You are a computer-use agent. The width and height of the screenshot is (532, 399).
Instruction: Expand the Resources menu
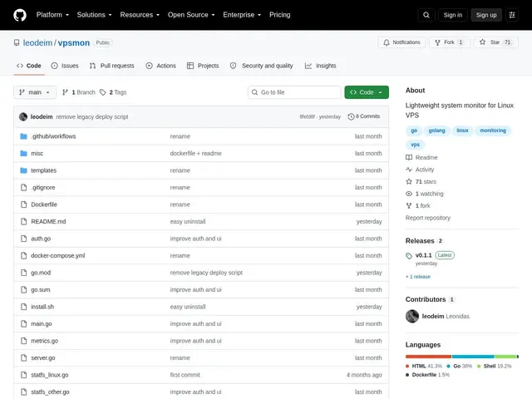click(x=140, y=15)
